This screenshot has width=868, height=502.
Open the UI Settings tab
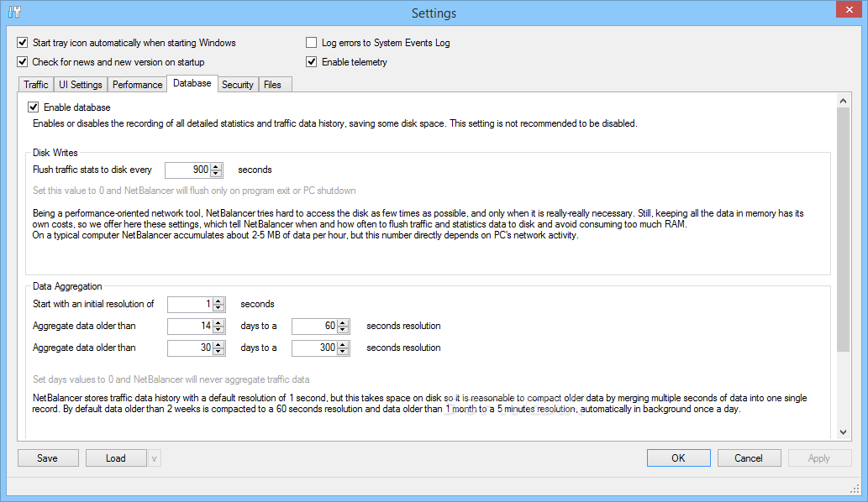pyautogui.click(x=81, y=85)
